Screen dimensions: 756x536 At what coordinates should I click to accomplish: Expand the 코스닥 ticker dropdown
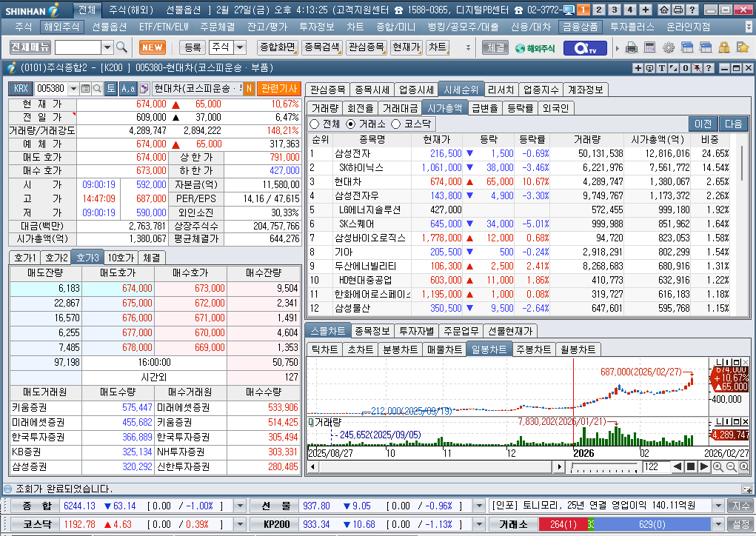[x=240, y=524]
